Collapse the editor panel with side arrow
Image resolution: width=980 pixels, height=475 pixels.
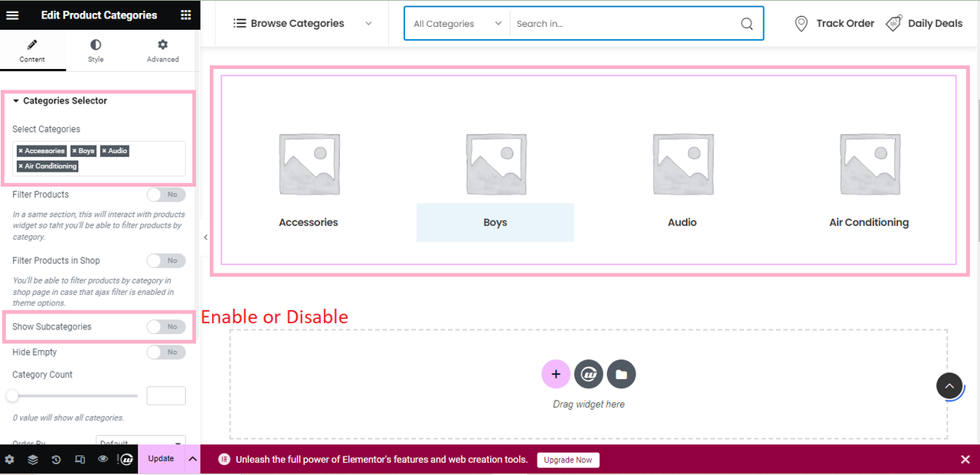coord(205,237)
